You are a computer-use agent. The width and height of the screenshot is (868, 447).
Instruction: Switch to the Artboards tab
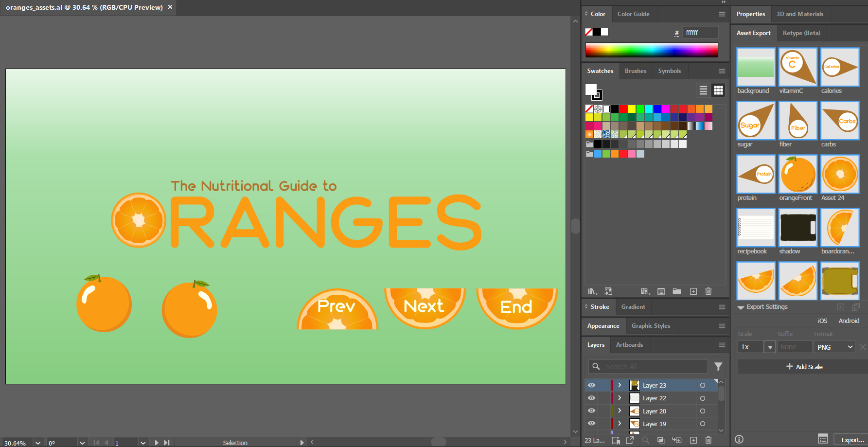pos(629,345)
